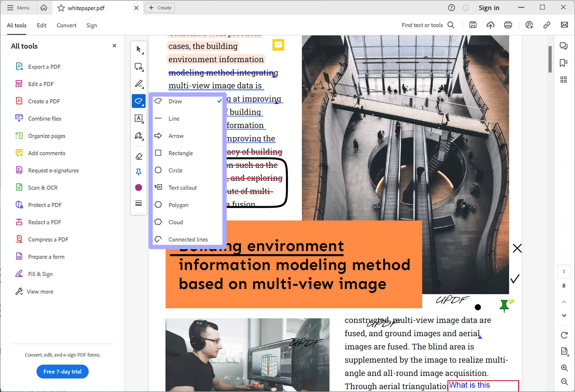Select the Polygon tool
The image size is (575, 392).
(178, 205)
